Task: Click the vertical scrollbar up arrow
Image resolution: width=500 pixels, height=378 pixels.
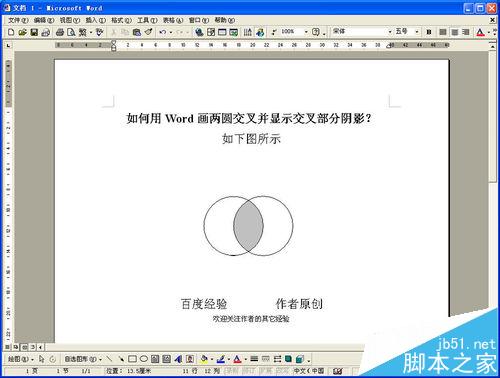Action: [493, 46]
